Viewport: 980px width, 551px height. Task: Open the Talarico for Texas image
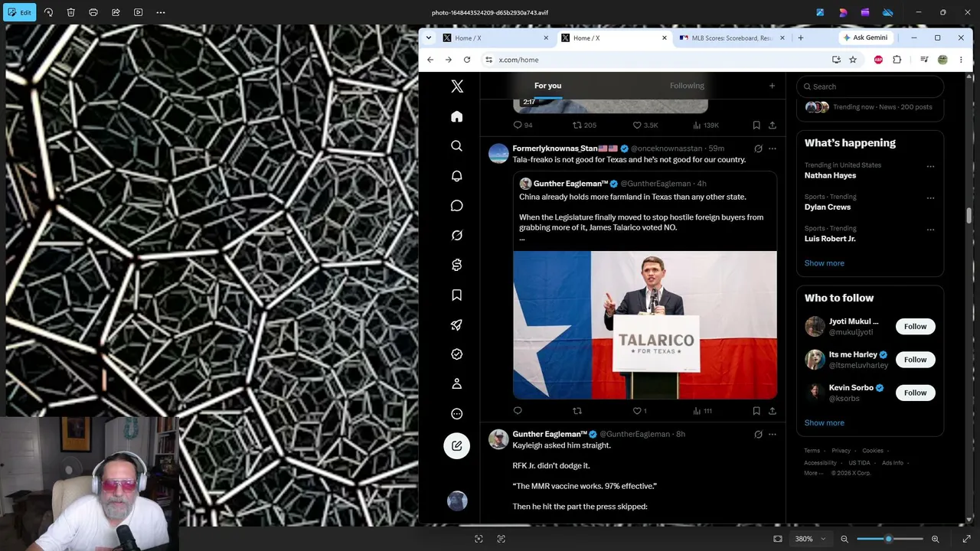click(x=645, y=325)
